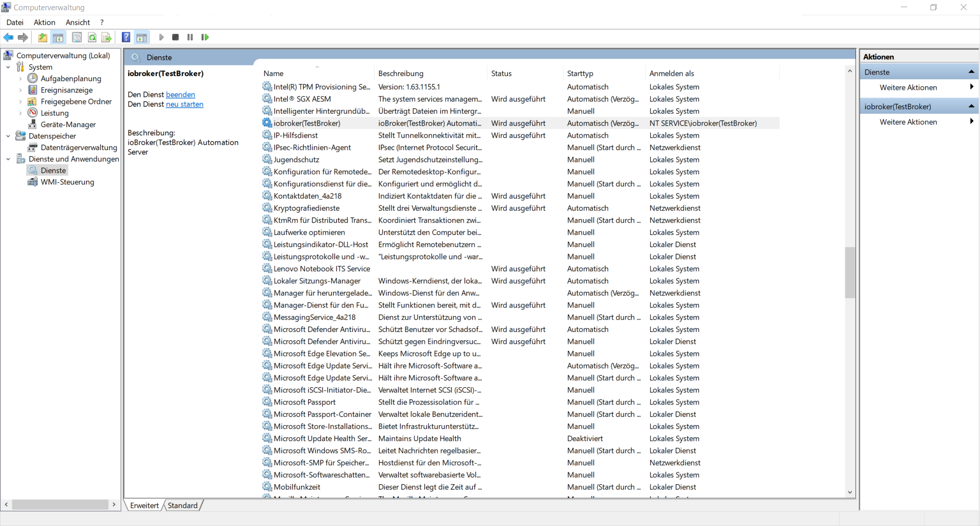Image resolution: width=980 pixels, height=526 pixels.
Task: Click the gear icon beside Microsoft Passport-Container
Action: [267, 414]
